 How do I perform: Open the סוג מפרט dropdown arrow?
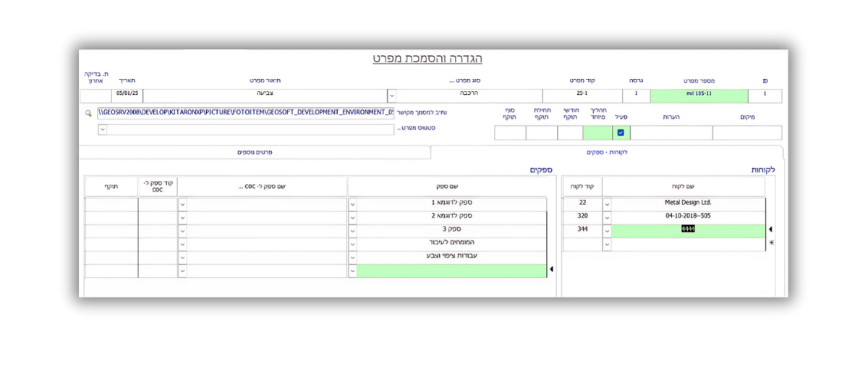tap(391, 96)
